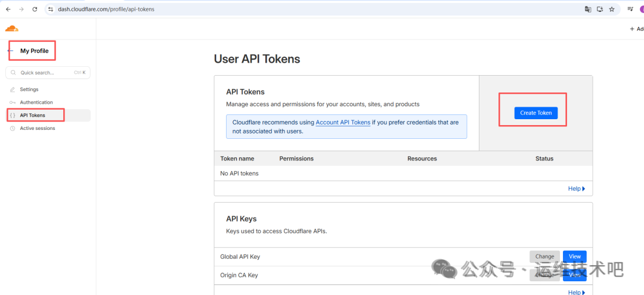Click the No API tokens row

click(x=403, y=173)
